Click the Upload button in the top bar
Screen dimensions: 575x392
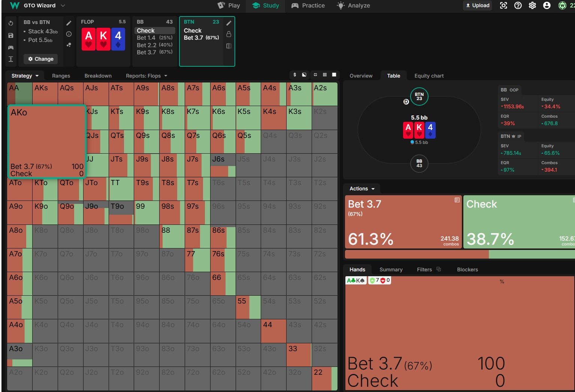tap(477, 5)
